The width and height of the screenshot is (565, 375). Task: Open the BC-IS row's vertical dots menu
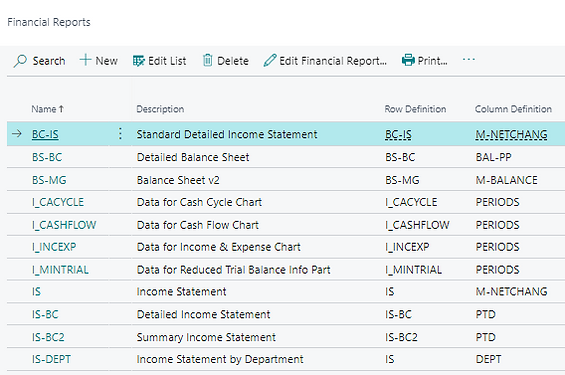pyautogui.click(x=120, y=134)
